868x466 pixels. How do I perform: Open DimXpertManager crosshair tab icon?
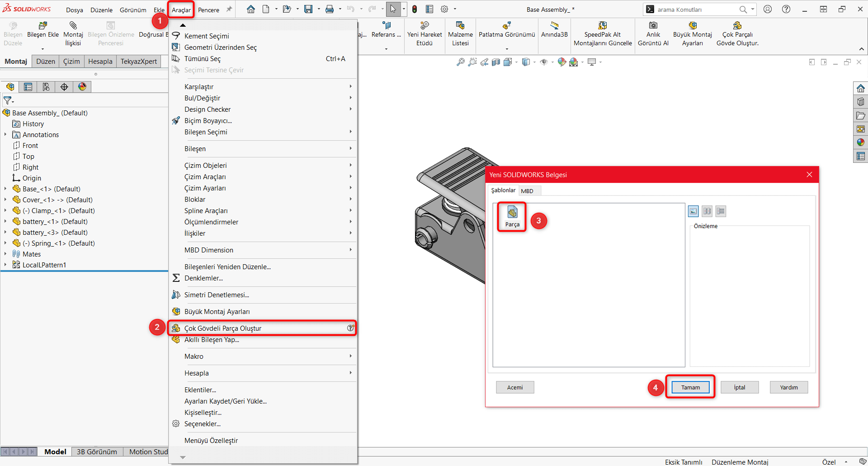[x=64, y=87]
